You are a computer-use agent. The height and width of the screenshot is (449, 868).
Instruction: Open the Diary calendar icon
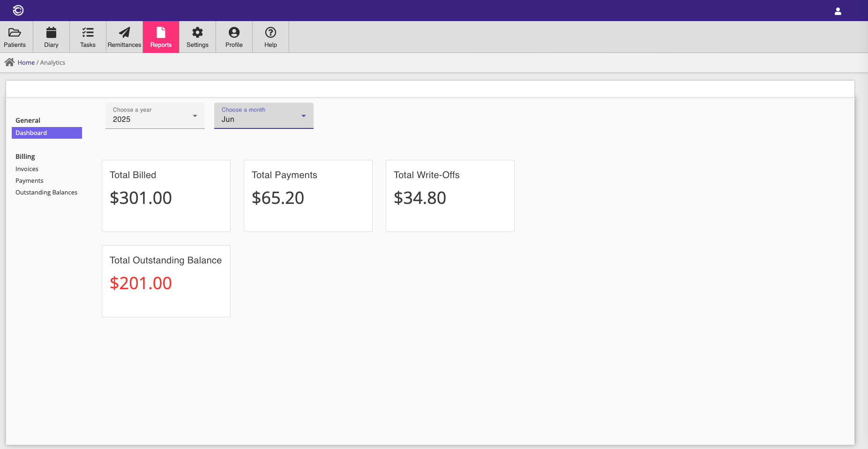tap(51, 32)
